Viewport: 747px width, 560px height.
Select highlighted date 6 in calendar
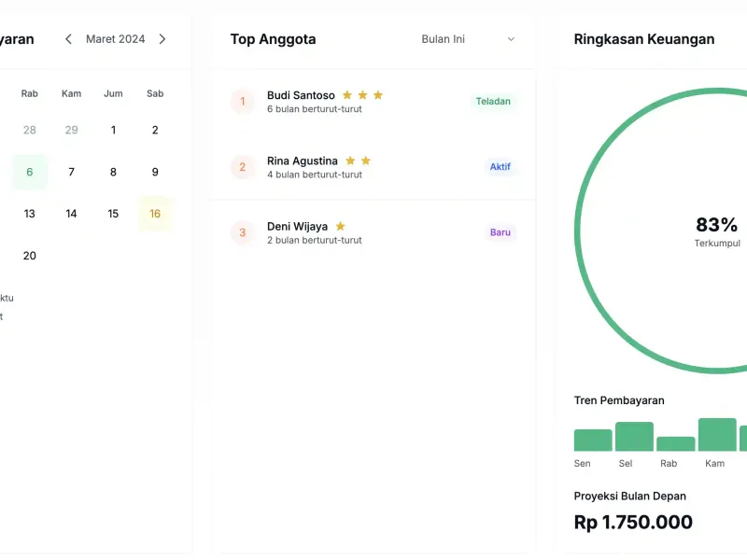click(x=30, y=172)
